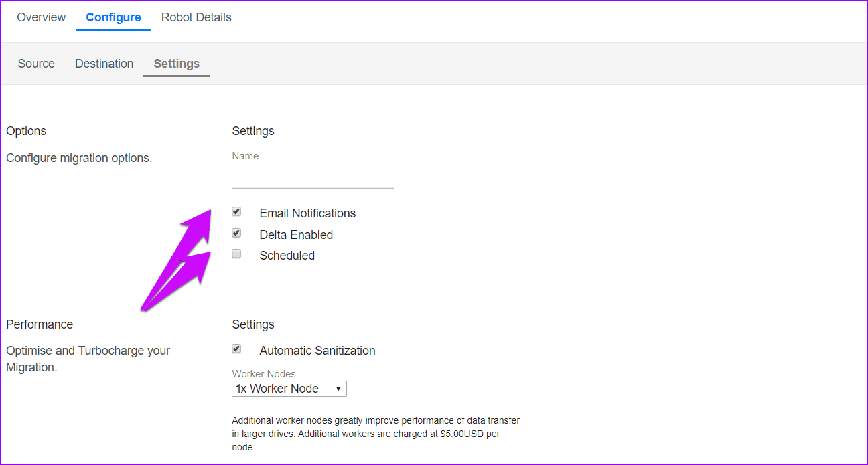Image resolution: width=868 pixels, height=465 pixels.
Task: Click the Name field label
Action: (x=245, y=156)
